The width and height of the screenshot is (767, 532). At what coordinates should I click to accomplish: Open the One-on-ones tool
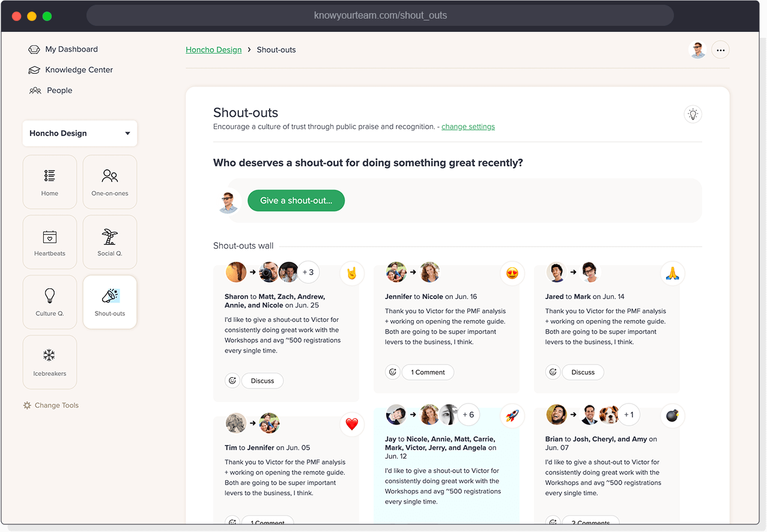(x=110, y=182)
